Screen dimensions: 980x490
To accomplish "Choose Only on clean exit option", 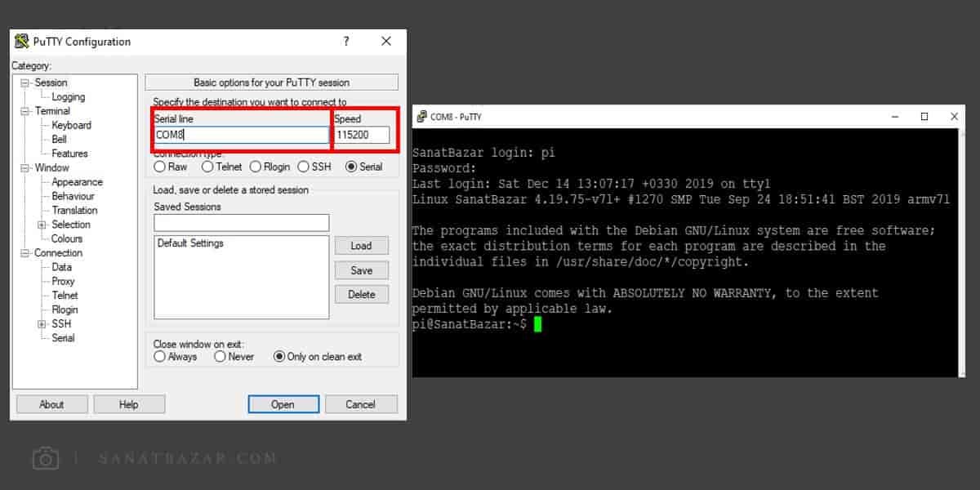I will coord(318,357).
